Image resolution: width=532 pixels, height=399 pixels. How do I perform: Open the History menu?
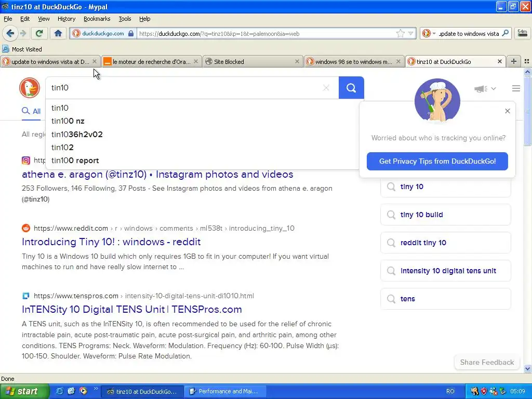point(66,19)
